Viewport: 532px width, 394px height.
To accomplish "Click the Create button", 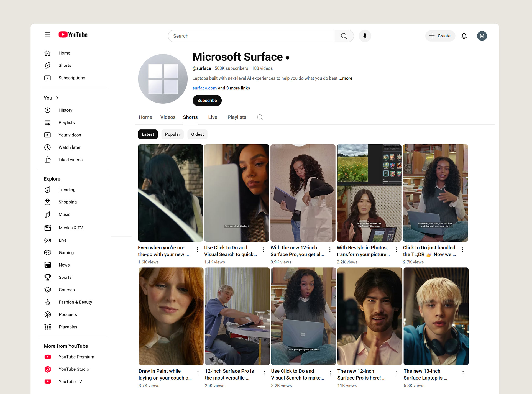I will 440,36.
